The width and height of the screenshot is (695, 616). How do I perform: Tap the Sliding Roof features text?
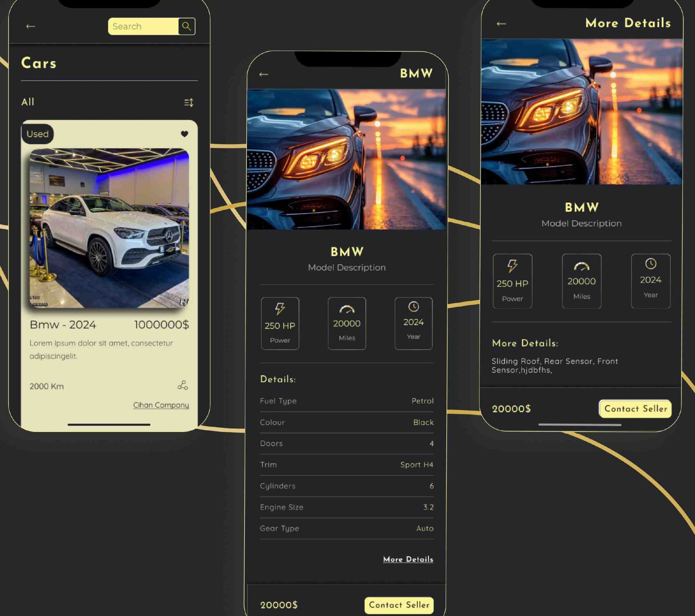(x=555, y=366)
